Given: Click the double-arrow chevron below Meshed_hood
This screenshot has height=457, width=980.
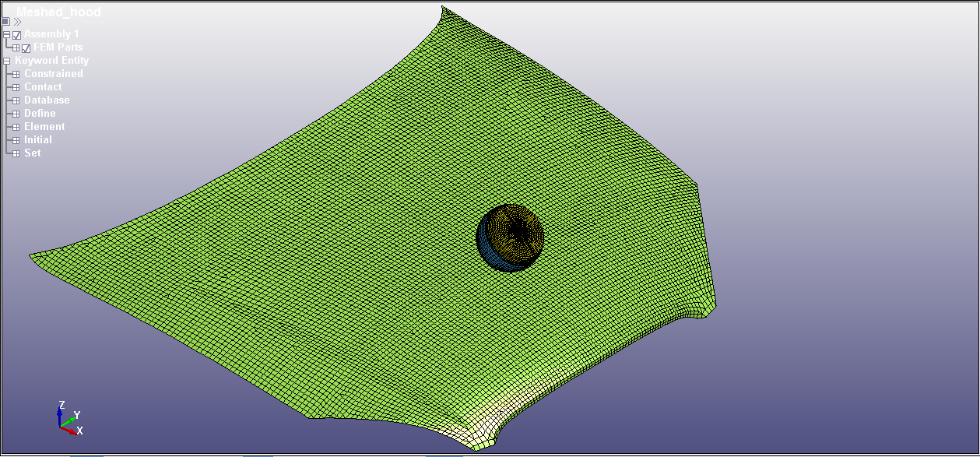Looking at the screenshot, I should 16,21.
